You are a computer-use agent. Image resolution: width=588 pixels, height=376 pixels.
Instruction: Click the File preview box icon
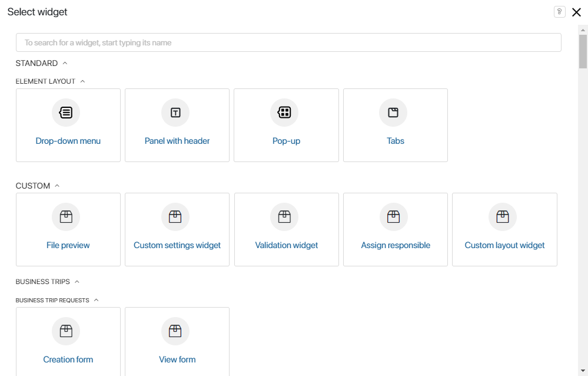[x=66, y=217]
